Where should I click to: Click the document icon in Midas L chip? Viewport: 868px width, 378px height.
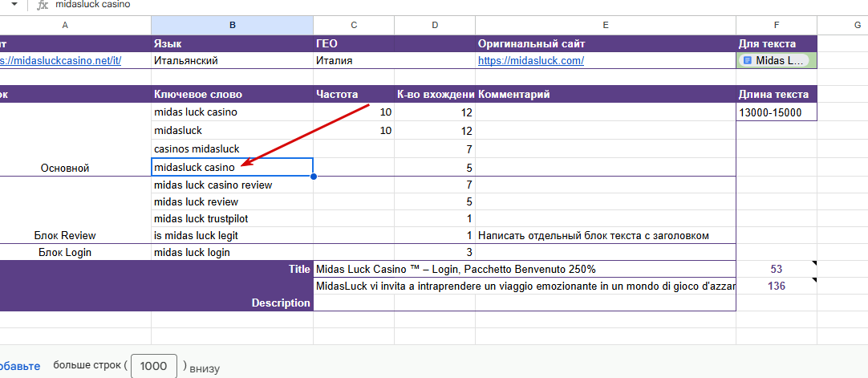click(x=748, y=60)
